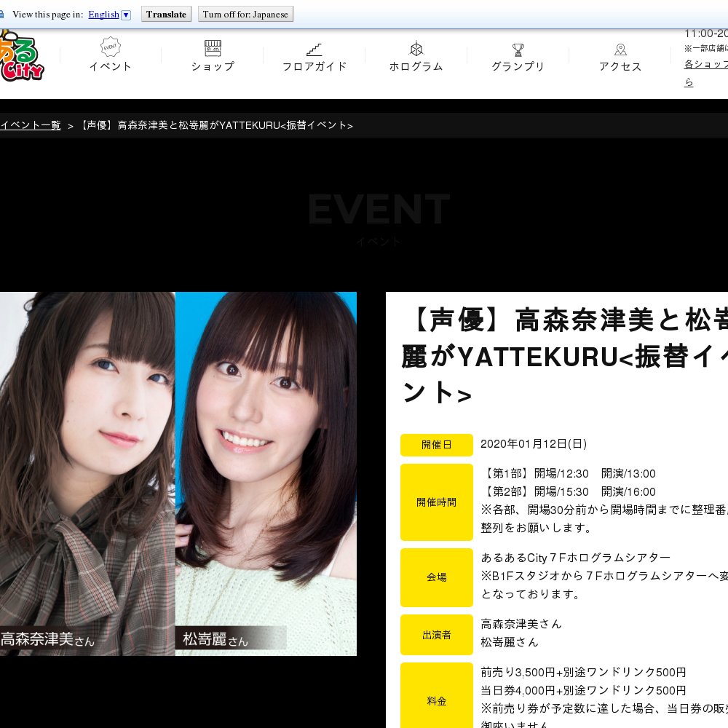Open the あるある City logo home link
This screenshot has width=728, height=728.
point(21,57)
